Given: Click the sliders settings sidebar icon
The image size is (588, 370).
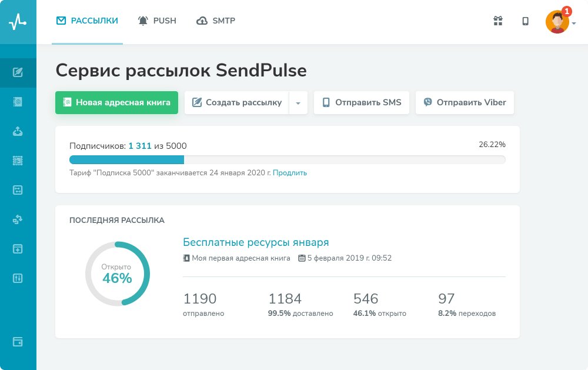Looking at the screenshot, I should point(18,278).
